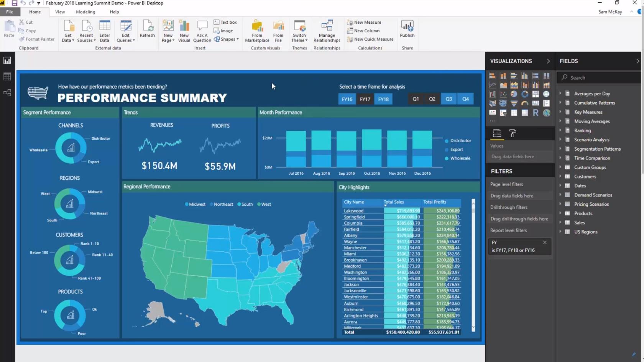The height and width of the screenshot is (362, 644).
Task: Select the Stacked bar chart visual
Action: pyautogui.click(x=493, y=76)
